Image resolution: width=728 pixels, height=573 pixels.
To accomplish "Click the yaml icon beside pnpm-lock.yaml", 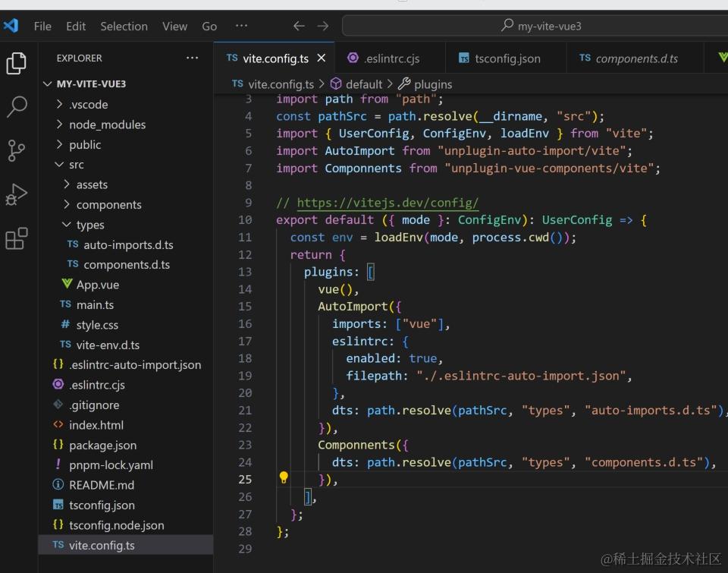I will pos(58,464).
